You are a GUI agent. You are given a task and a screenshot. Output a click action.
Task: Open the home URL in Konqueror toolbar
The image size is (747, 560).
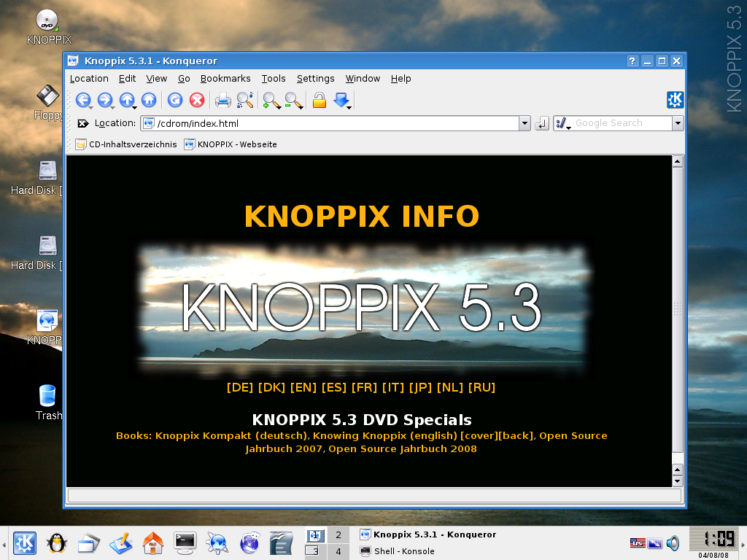149,100
